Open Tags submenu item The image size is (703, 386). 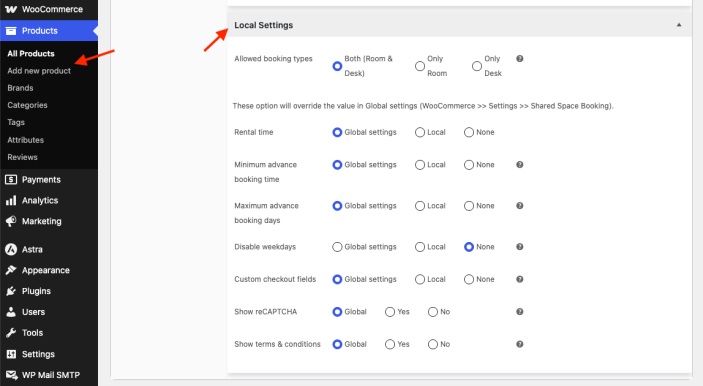click(16, 122)
